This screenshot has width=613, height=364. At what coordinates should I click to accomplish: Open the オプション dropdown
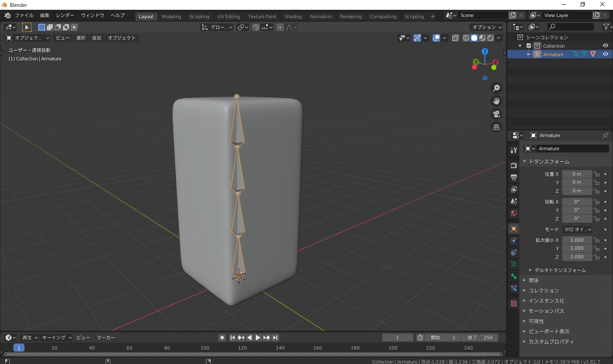487,27
